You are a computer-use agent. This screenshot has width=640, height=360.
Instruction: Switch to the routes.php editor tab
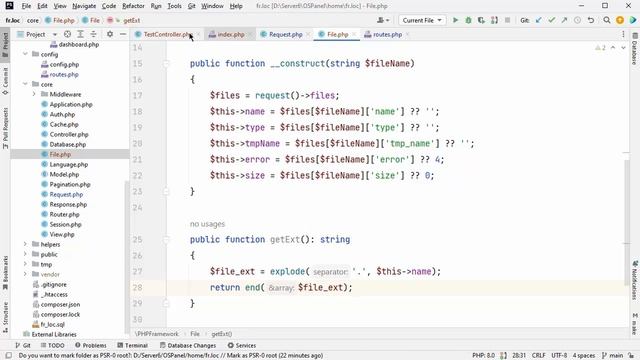(x=387, y=34)
